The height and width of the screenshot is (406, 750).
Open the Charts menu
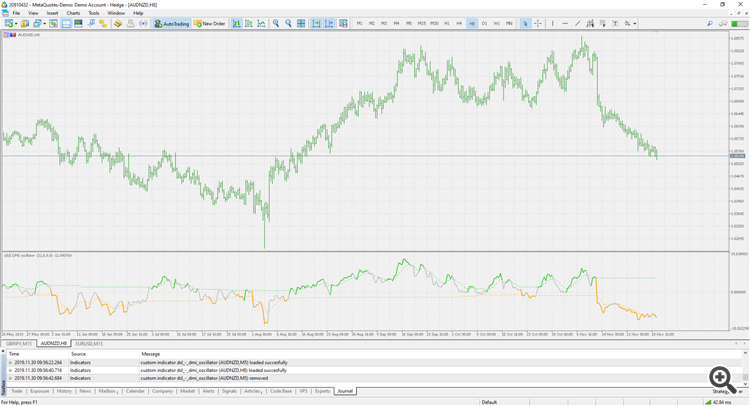[73, 13]
